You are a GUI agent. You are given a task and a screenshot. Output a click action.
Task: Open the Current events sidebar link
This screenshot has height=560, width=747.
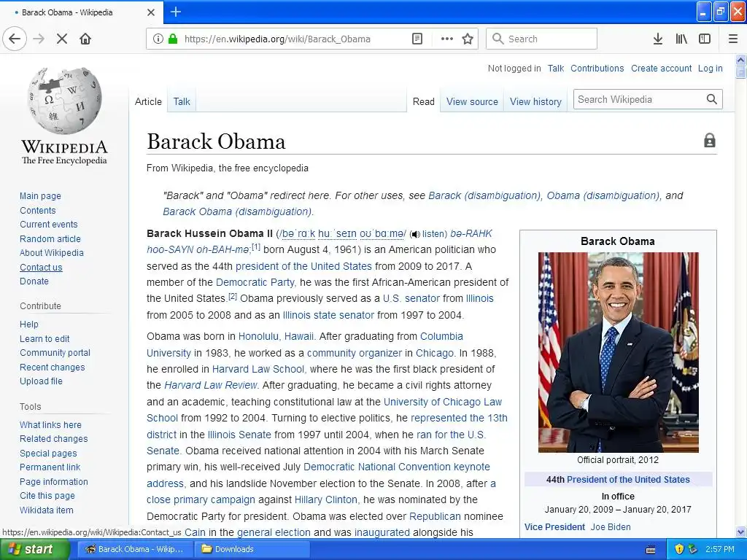[x=49, y=225]
